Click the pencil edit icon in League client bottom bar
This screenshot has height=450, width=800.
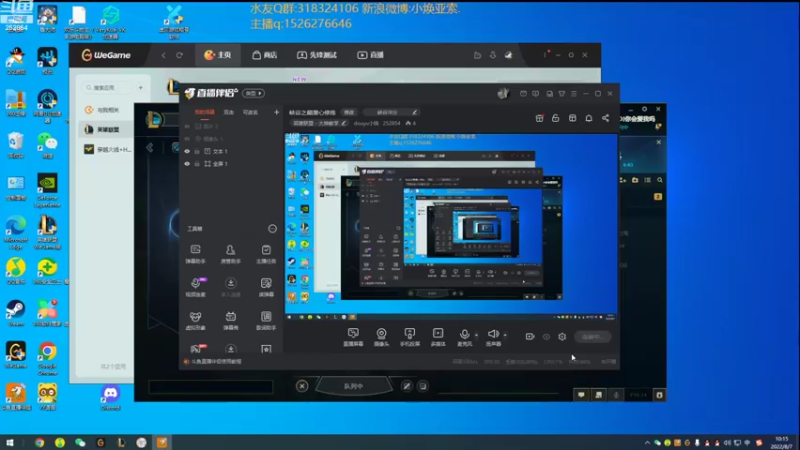pos(407,386)
